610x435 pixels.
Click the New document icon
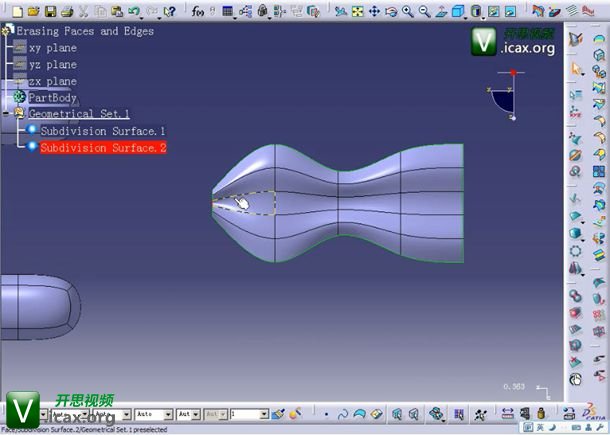pyautogui.click(x=17, y=11)
